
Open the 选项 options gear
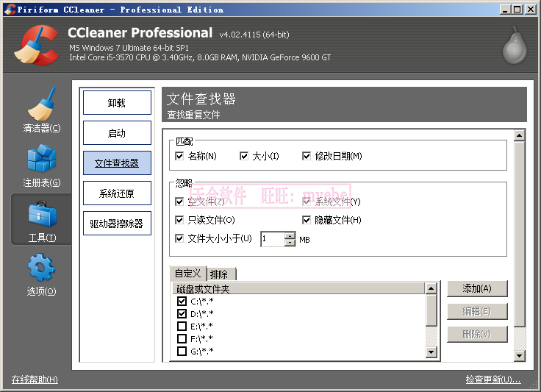[41, 274]
